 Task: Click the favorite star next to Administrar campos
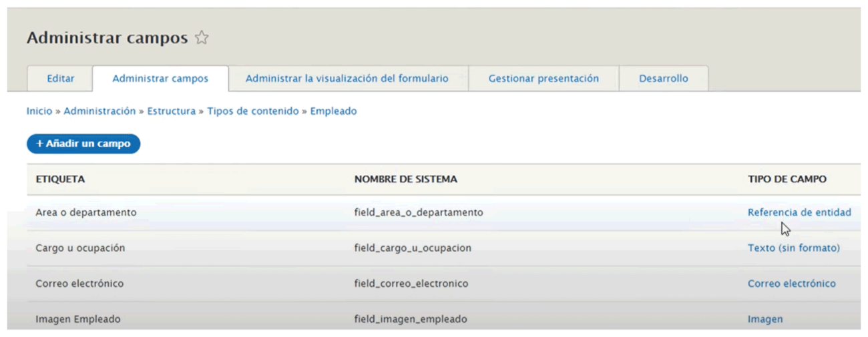pyautogui.click(x=202, y=38)
